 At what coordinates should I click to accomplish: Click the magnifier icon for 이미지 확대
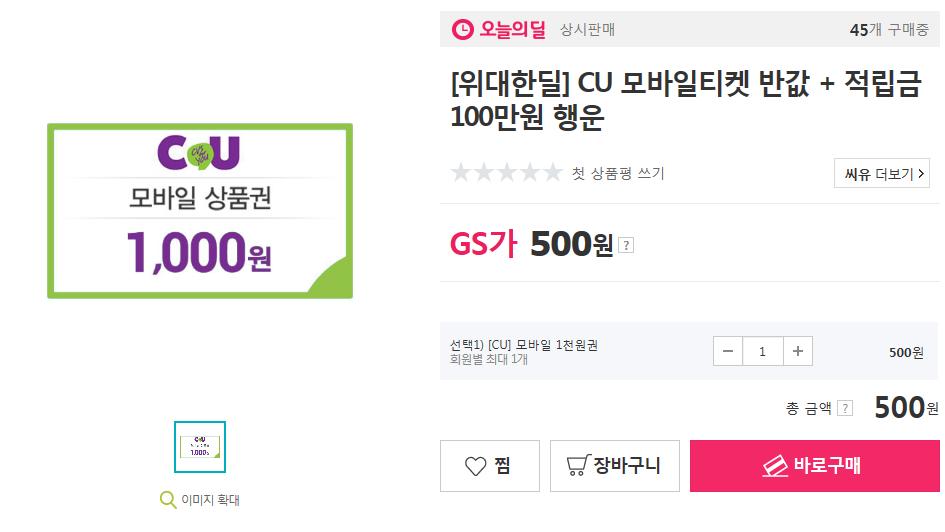tap(168, 500)
